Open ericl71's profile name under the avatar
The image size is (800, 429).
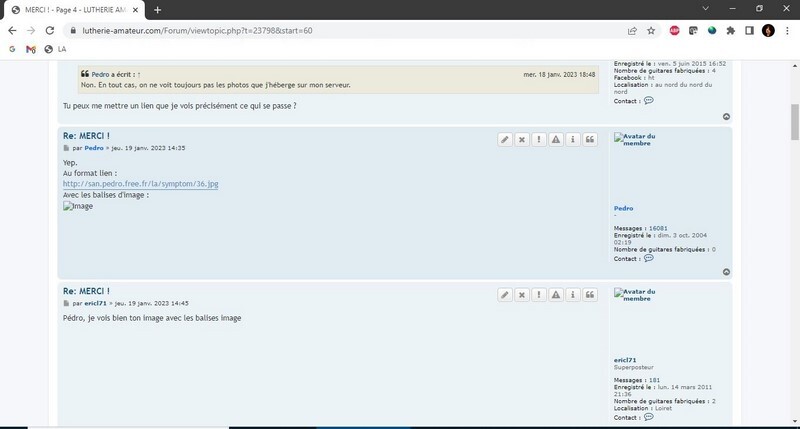(625, 360)
